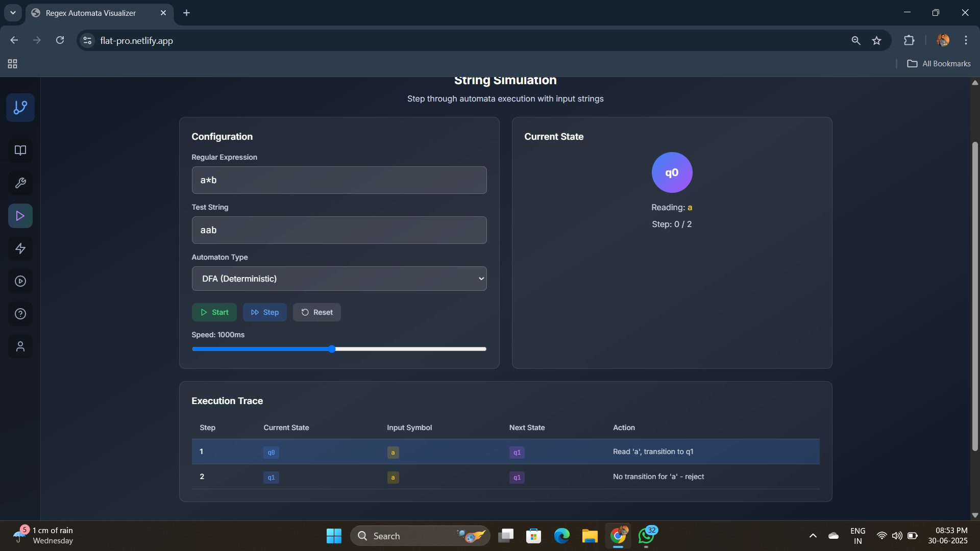Expand the system tray hidden icons chevron
Viewport: 980px width, 551px height.
coord(813,536)
